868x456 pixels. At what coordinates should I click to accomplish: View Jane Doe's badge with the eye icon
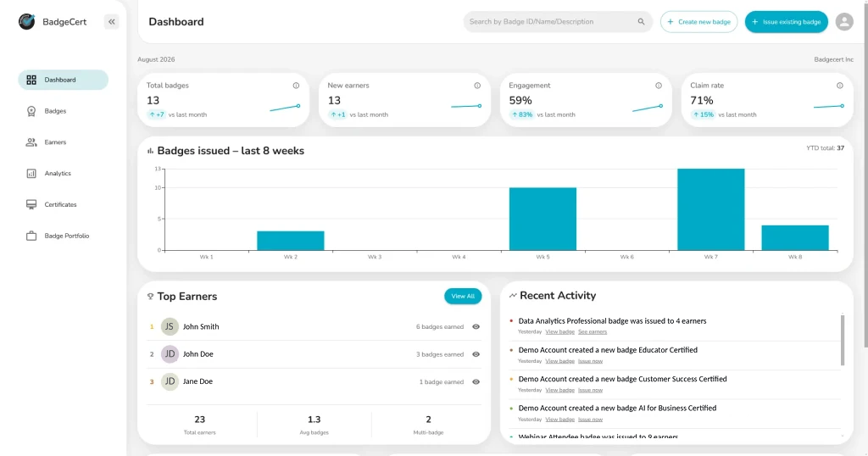point(476,382)
